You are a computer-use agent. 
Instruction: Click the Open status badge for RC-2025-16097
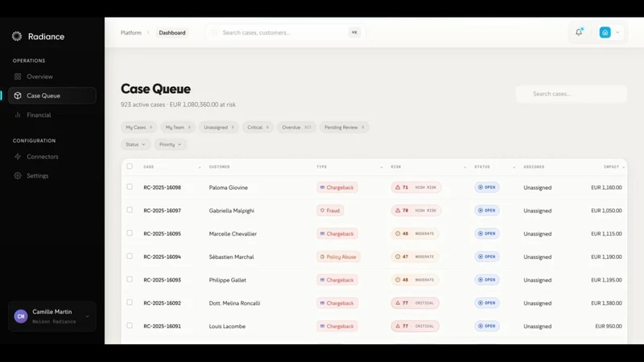[x=487, y=210]
